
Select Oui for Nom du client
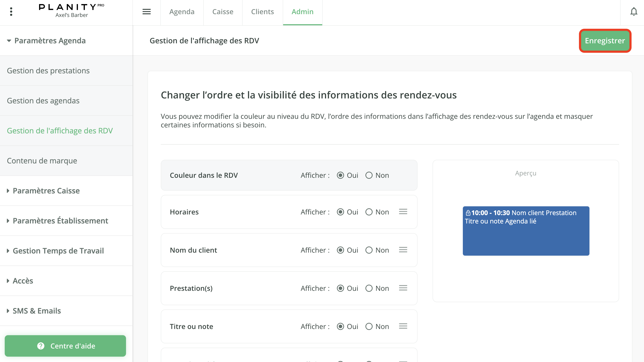(x=340, y=250)
